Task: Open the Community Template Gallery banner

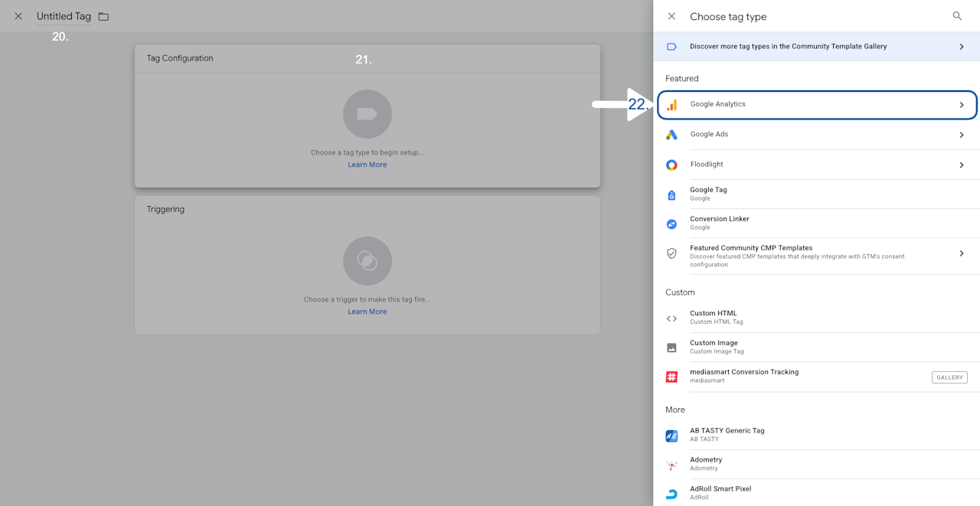Action: (816, 47)
